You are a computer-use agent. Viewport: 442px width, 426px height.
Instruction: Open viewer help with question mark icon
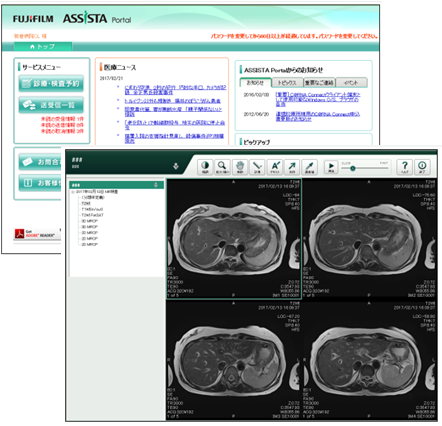click(404, 167)
